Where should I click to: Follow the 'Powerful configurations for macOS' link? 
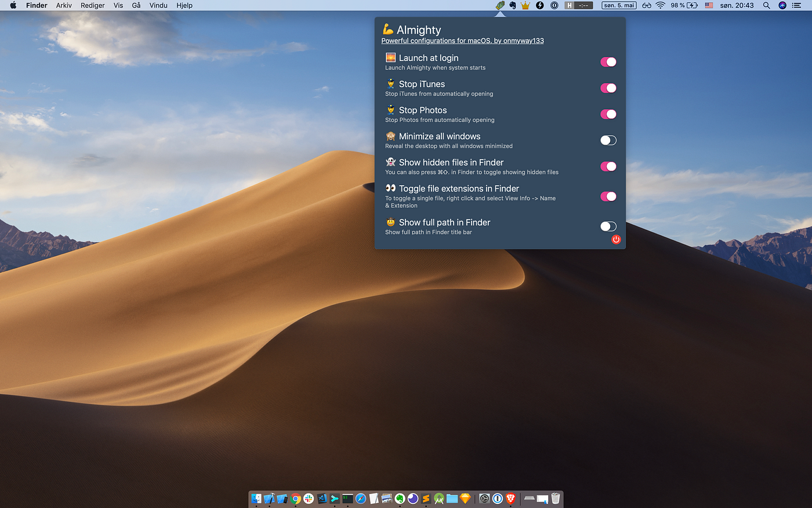[x=462, y=41]
